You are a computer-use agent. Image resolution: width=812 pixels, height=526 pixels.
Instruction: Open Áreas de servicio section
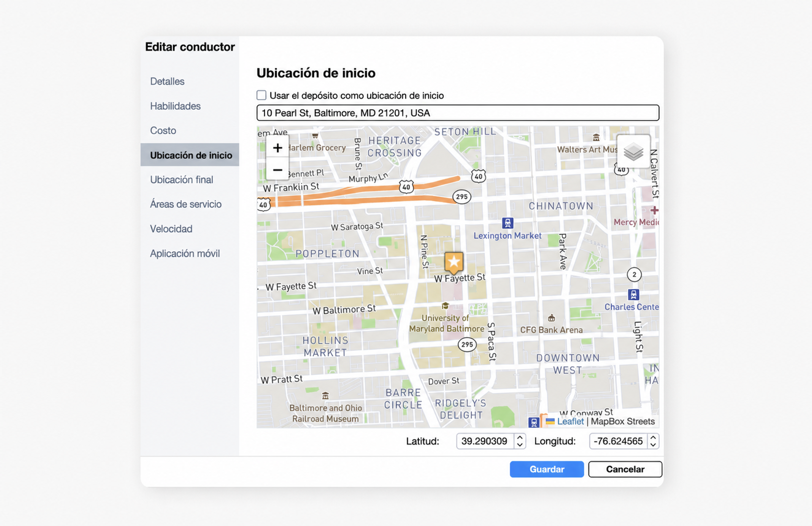pyautogui.click(x=186, y=204)
